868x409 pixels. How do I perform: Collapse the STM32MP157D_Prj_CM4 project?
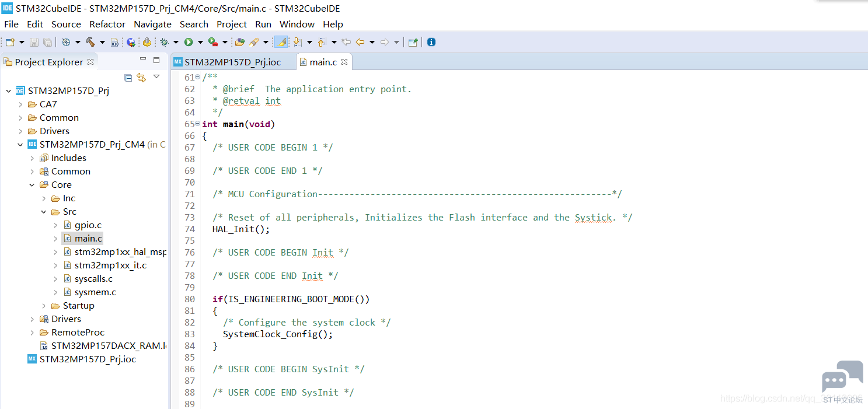[x=20, y=145]
